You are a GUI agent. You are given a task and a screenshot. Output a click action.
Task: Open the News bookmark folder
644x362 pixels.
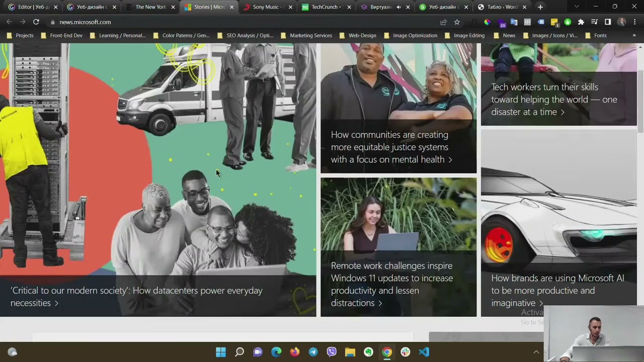(505, 36)
